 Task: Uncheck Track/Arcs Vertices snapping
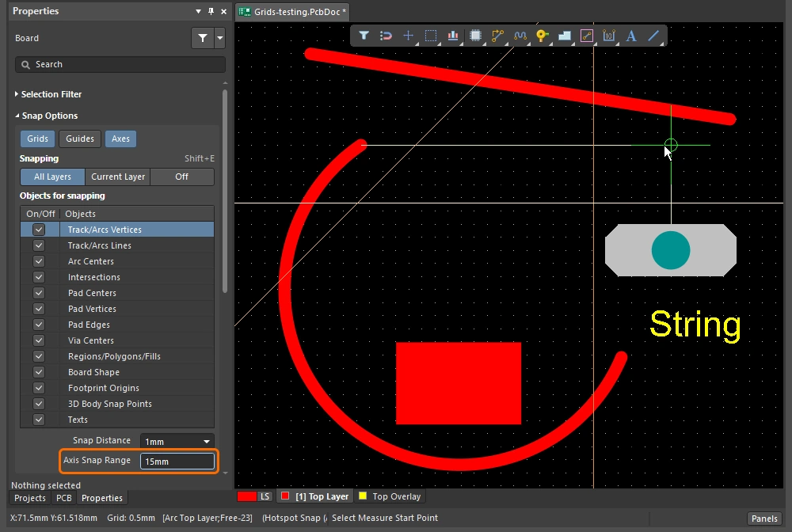pyautogui.click(x=38, y=230)
